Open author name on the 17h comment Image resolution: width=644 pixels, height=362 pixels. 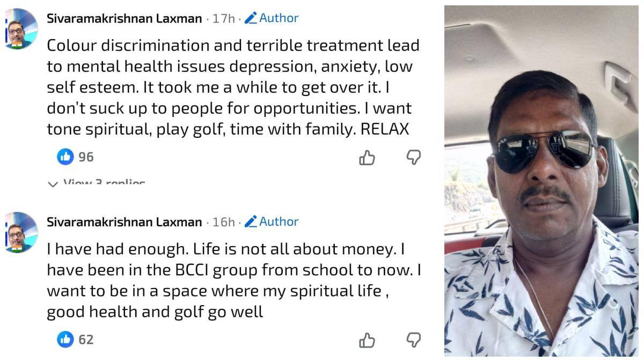tap(125, 18)
